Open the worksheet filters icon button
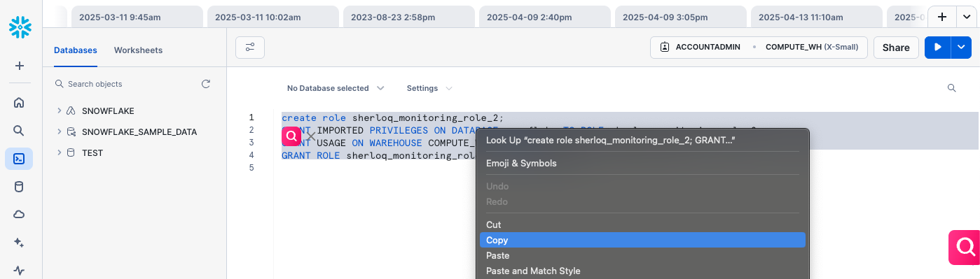980x279 pixels. pos(250,48)
